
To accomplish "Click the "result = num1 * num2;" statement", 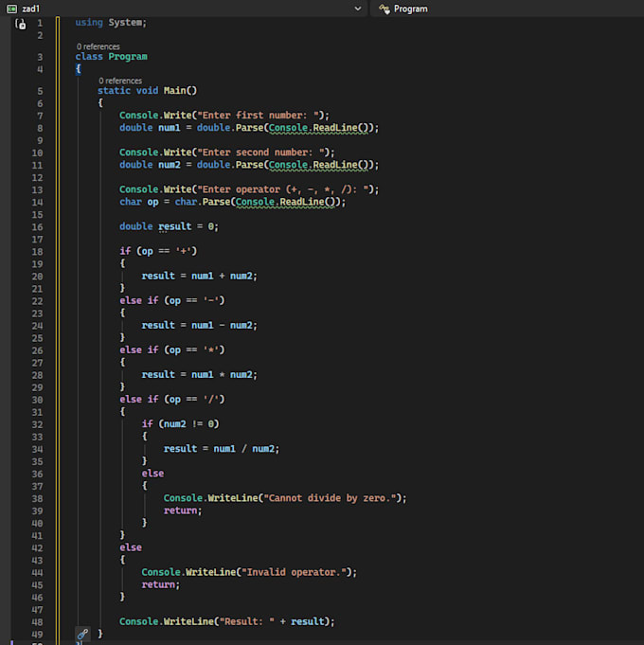I will click(200, 375).
